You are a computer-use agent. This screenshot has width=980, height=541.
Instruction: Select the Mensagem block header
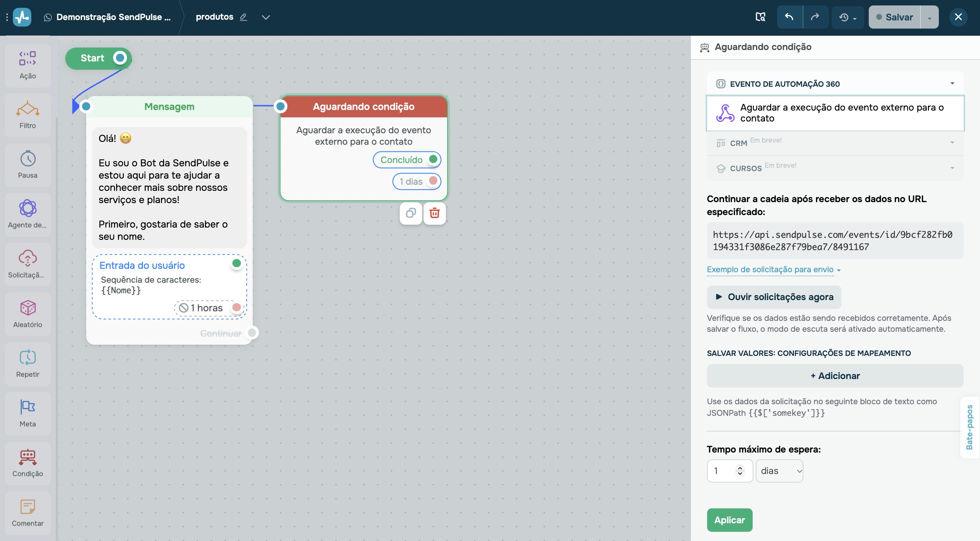169,106
